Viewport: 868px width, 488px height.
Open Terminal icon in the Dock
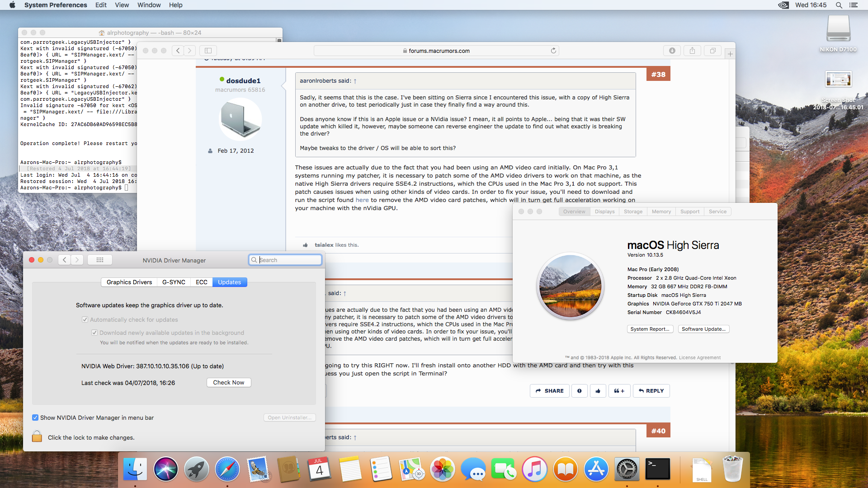pyautogui.click(x=658, y=469)
